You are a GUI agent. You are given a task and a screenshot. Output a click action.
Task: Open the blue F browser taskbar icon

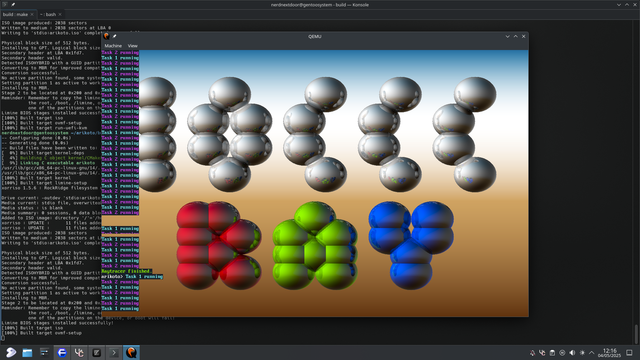point(62,352)
